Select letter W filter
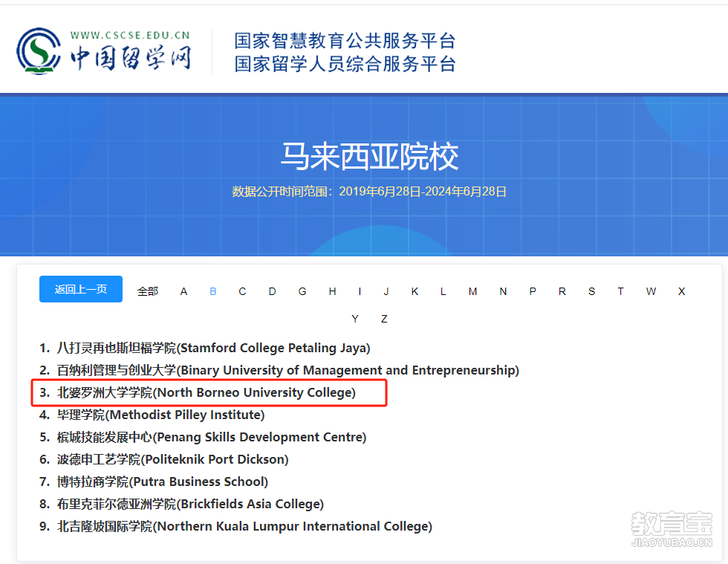This screenshot has height=564, width=728. pos(651,291)
